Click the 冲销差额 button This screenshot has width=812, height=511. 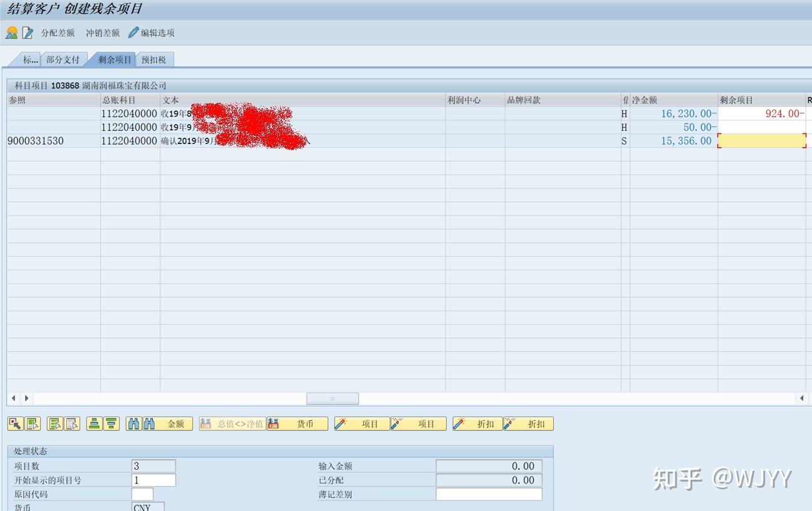pyautogui.click(x=102, y=33)
